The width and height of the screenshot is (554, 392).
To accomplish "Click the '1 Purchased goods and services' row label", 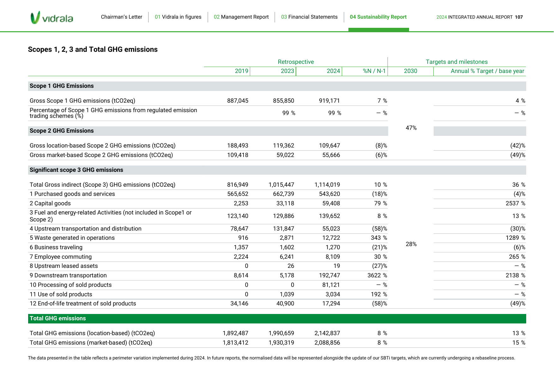I will 72,194.
